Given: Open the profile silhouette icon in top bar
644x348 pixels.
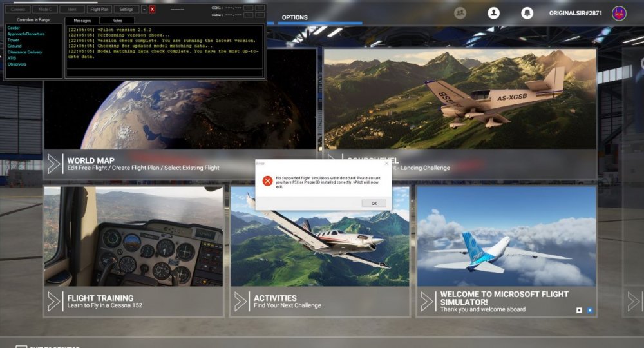Looking at the screenshot, I should (493, 13).
